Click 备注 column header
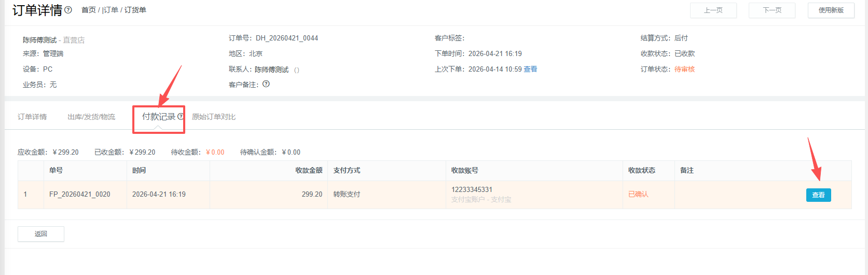The width and height of the screenshot is (868, 275). tap(687, 170)
